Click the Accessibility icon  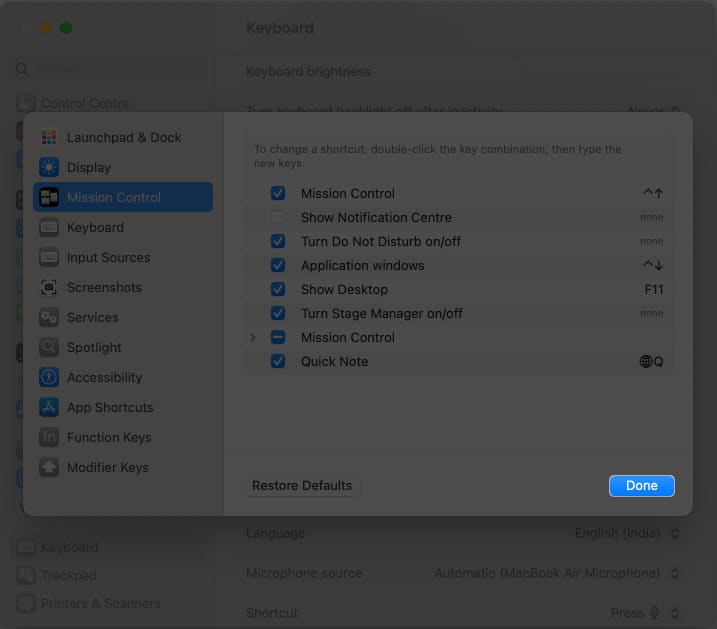click(x=49, y=378)
